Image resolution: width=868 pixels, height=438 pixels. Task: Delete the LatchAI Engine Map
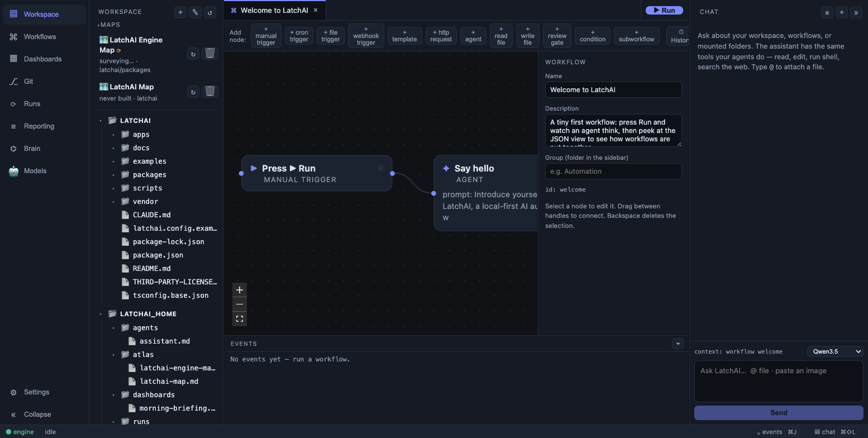210,54
